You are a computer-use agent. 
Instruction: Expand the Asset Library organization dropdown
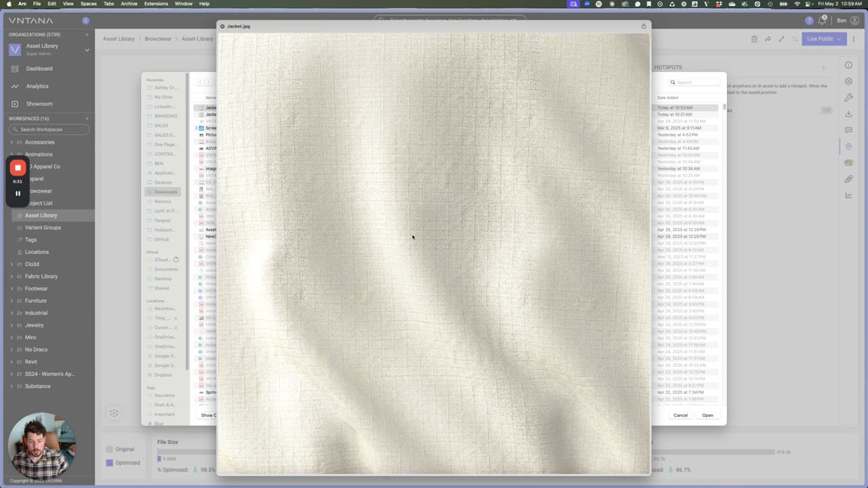coord(87,49)
